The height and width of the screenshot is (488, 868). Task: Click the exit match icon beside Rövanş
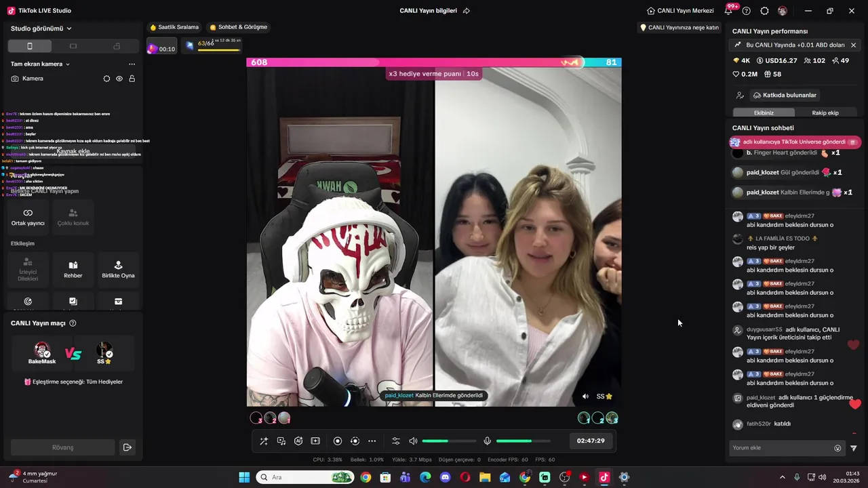click(x=127, y=447)
